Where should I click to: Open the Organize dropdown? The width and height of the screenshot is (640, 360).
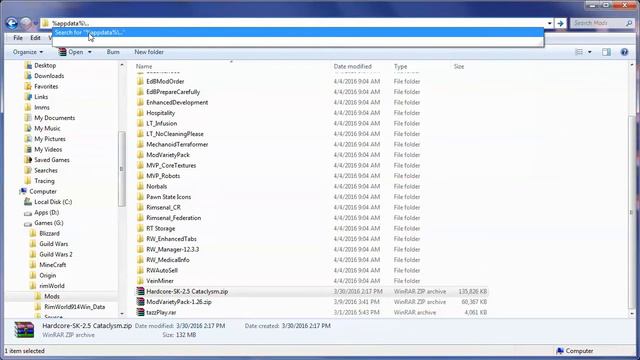[28, 52]
